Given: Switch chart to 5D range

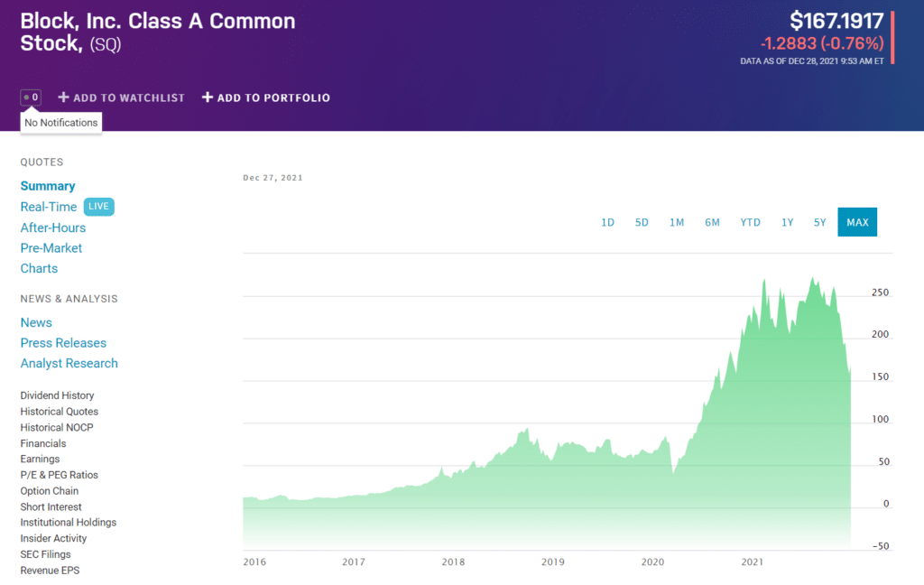Looking at the screenshot, I should click(x=642, y=222).
